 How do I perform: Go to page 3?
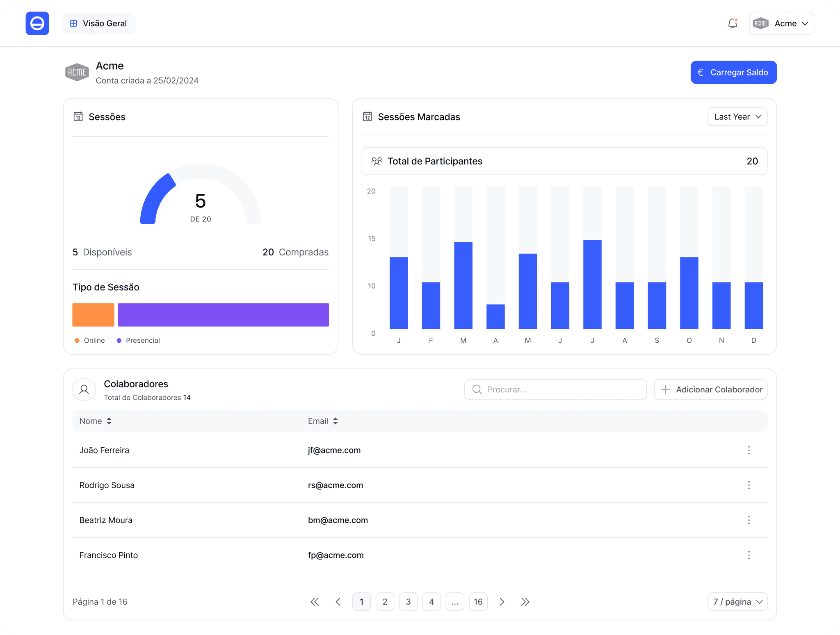(408, 602)
